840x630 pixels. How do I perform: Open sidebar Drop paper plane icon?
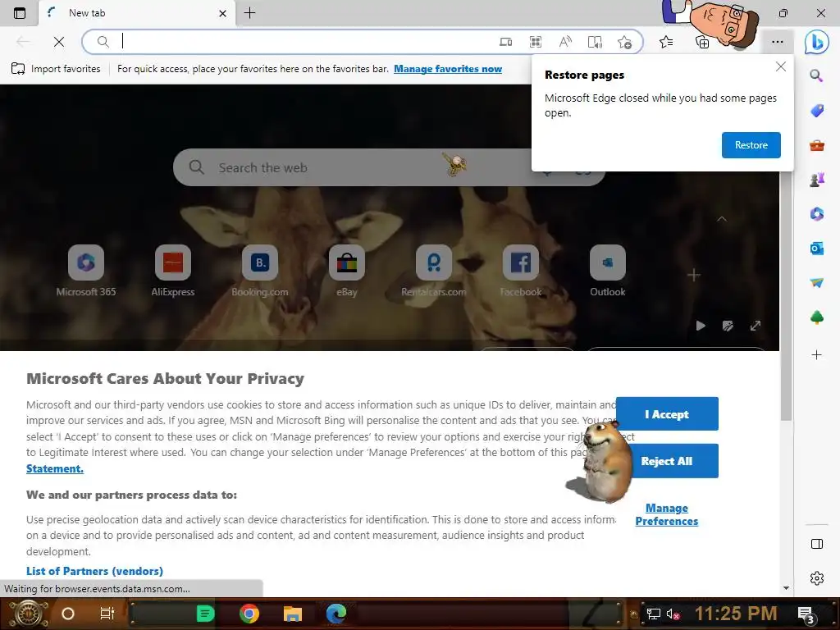816,283
